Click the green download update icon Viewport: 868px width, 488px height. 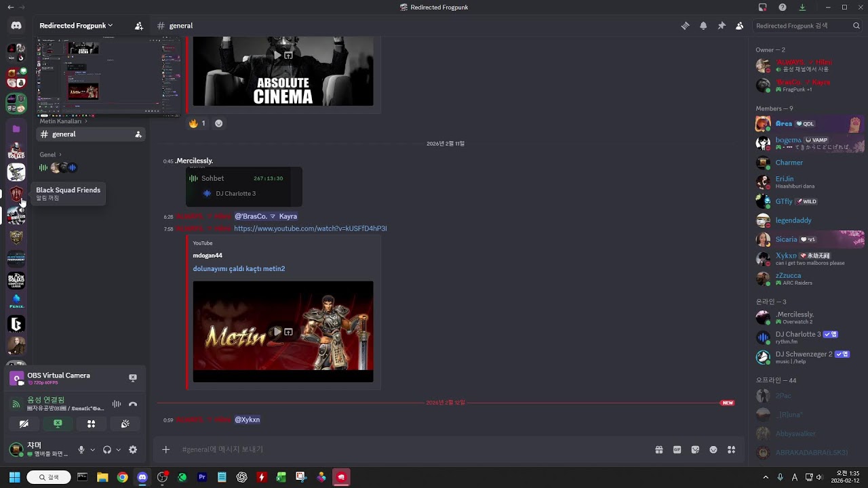(x=802, y=7)
